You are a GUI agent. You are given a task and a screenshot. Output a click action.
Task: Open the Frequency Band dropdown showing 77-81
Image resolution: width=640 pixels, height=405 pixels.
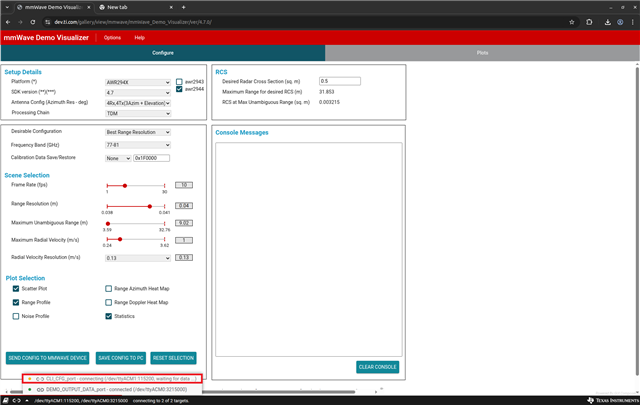(x=138, y=145)
